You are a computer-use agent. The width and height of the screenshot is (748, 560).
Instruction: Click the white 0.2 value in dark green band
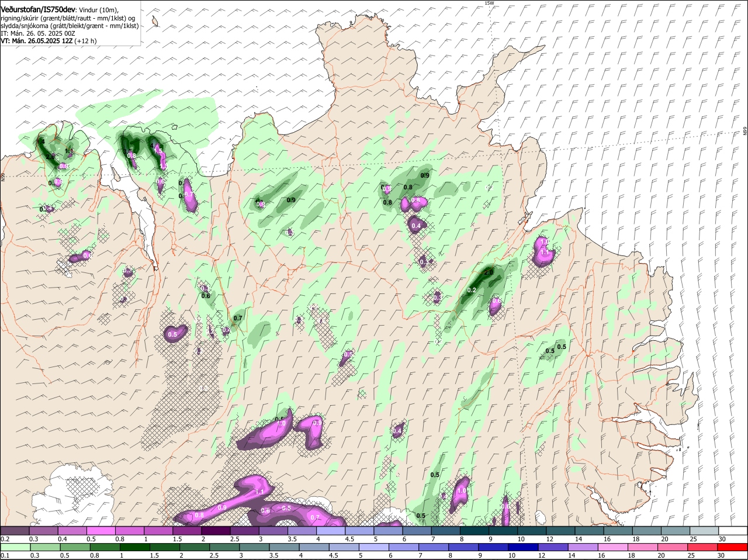[472, 291]
